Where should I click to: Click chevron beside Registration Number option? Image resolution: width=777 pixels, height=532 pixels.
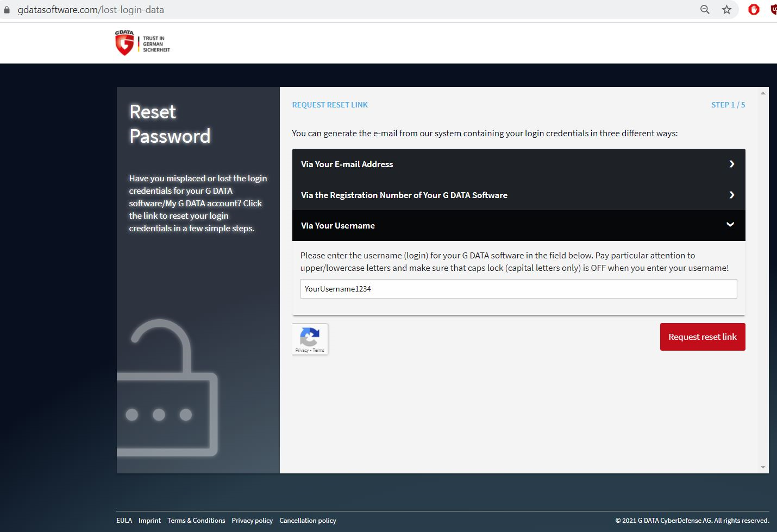click(731, 195)
